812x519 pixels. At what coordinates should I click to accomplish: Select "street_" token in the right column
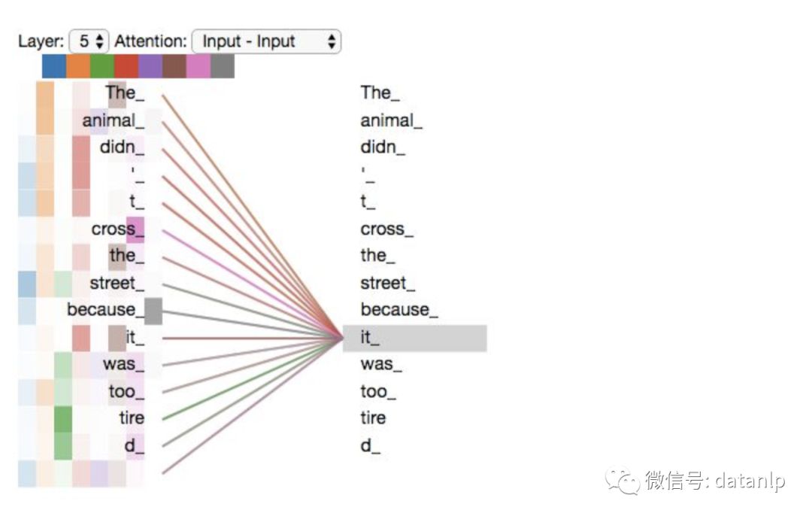point(387,284)
